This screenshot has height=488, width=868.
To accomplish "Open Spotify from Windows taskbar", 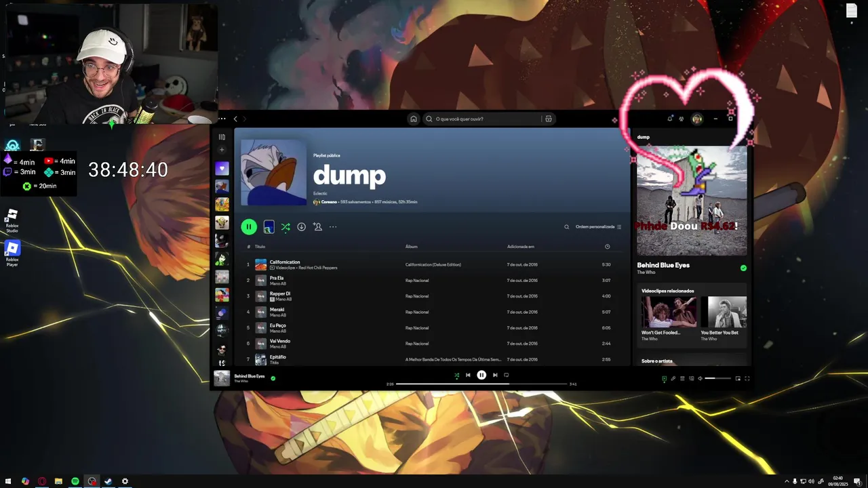I will coord(75,481).
